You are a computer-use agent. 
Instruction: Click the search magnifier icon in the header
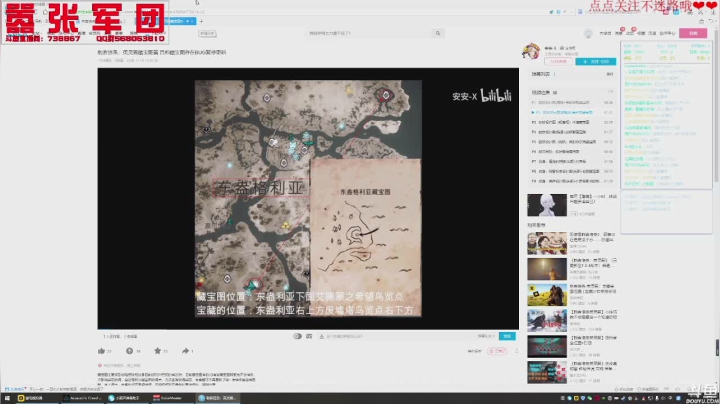(x=438, y=33)
